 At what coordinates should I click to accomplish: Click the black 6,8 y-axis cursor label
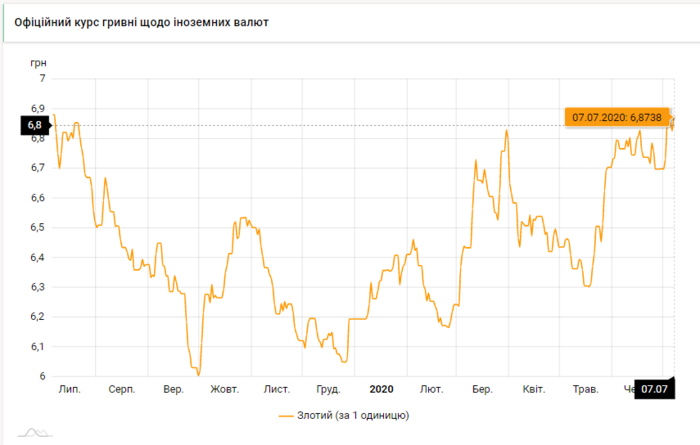click(34, 125)
